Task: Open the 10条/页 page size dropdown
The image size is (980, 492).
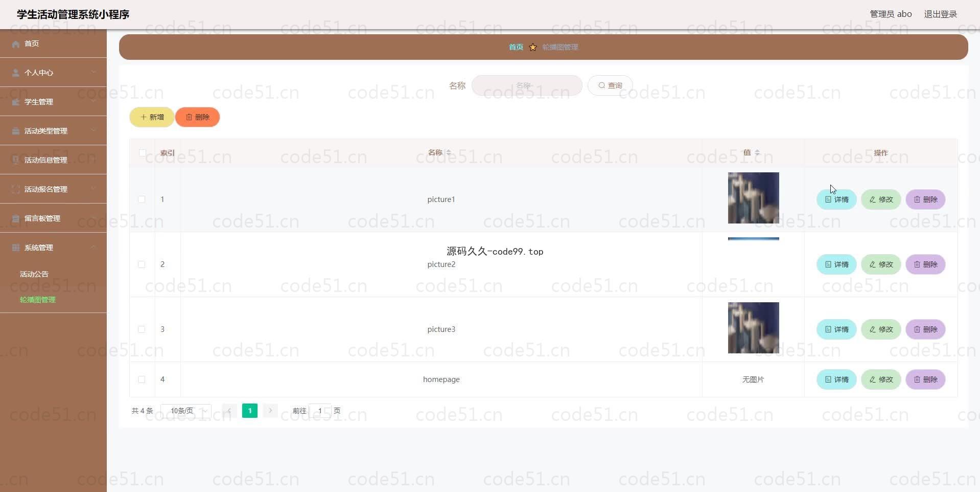Action: (x=186, y=411)
